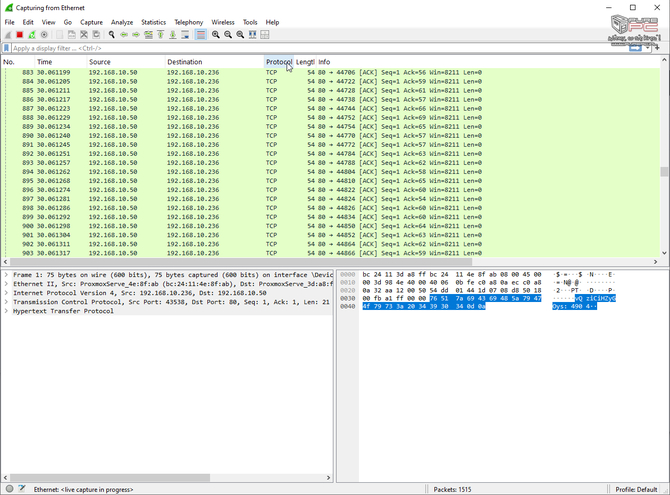Close this capture file icon
670x495 pixels.
pos(84,35)
